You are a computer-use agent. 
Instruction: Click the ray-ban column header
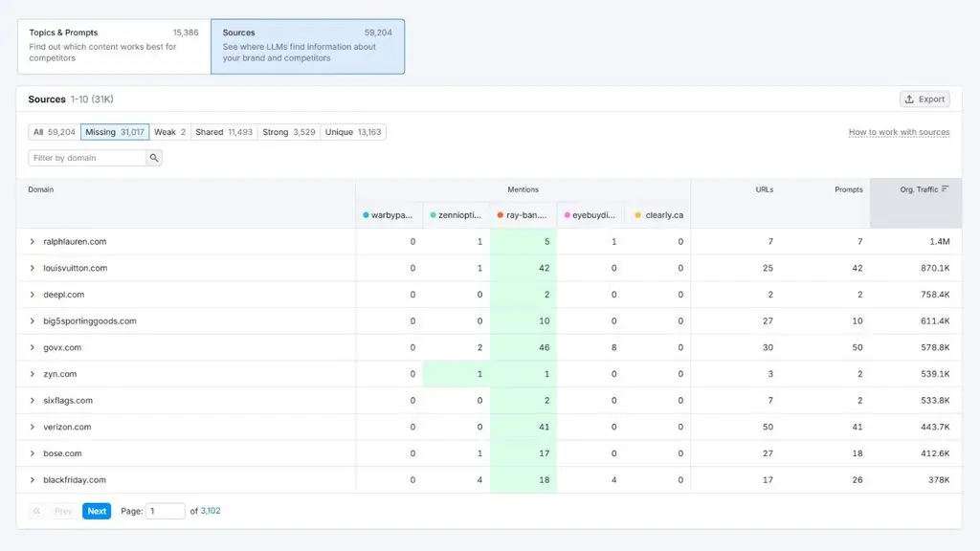pos(523,215)
